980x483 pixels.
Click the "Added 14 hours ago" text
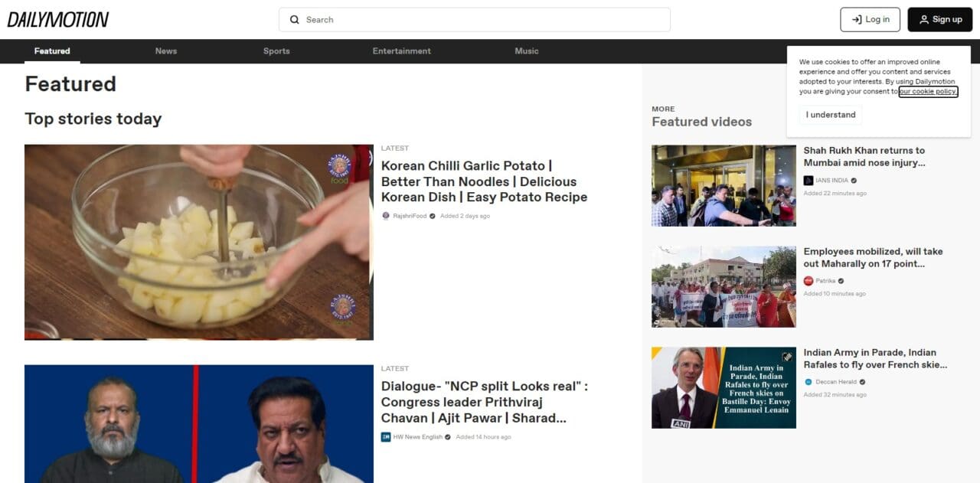click(x=483, y=437)
